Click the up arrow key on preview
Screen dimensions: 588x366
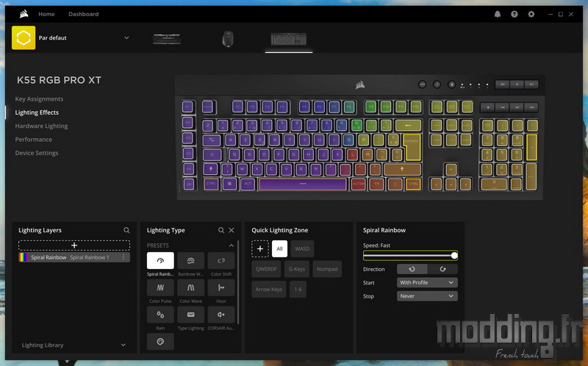451,169
